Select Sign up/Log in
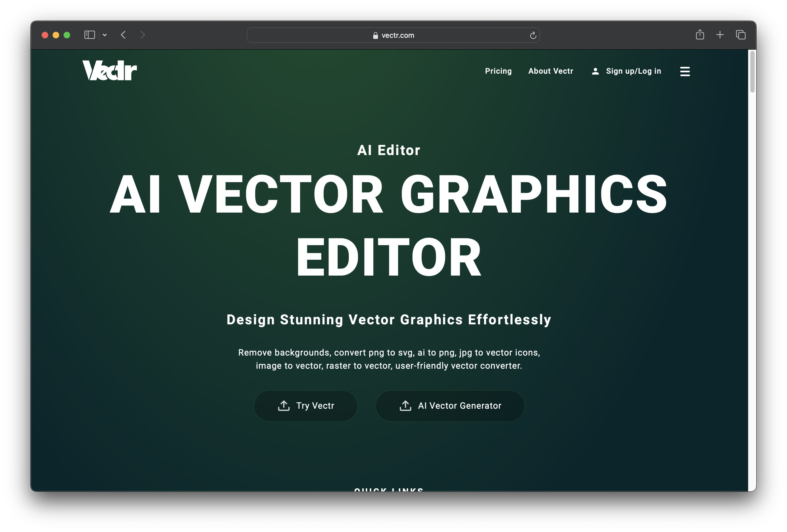Viewport: 787px width, 532px height. click(x=633, y=71)
